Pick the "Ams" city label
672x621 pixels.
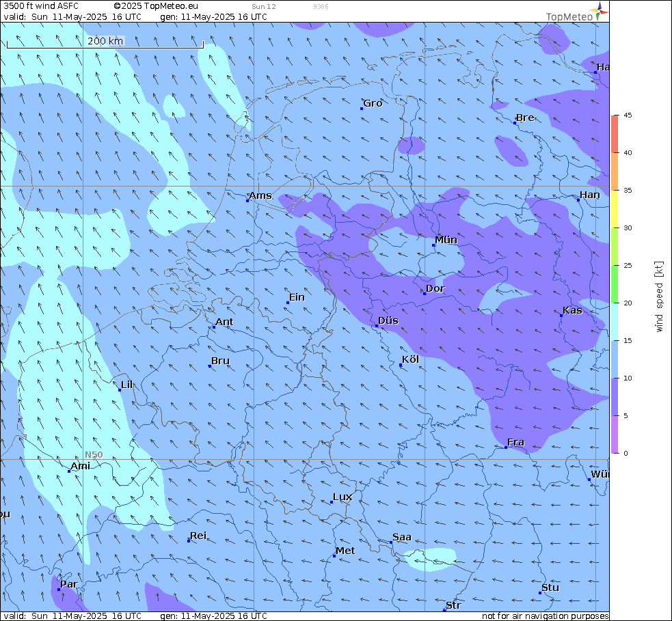(260, 195)
